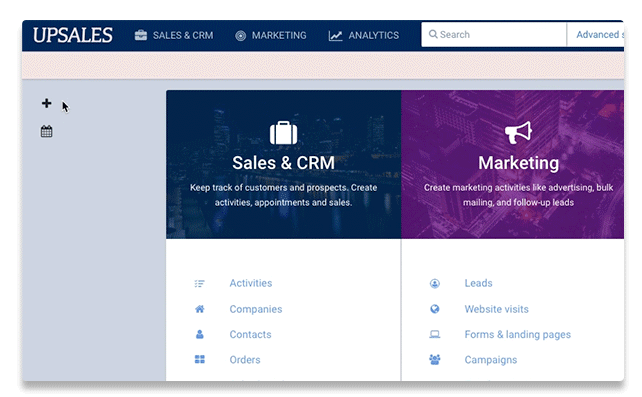The height and width of the screenshot is (397, 642).
Task: Click the Leads user-circle icon
Action: [x=435, y=283]
